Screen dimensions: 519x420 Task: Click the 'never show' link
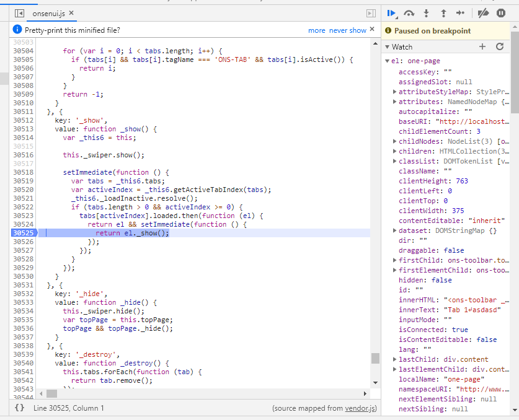click(x=347, y=30)
